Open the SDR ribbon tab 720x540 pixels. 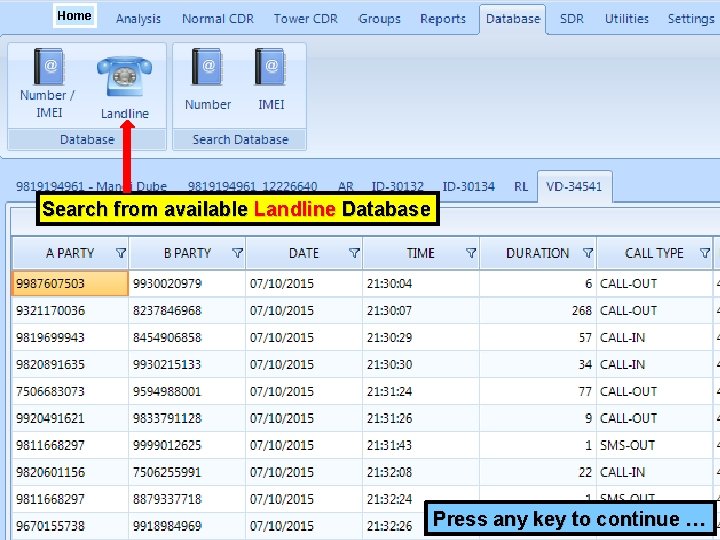(x=572, y=19)
